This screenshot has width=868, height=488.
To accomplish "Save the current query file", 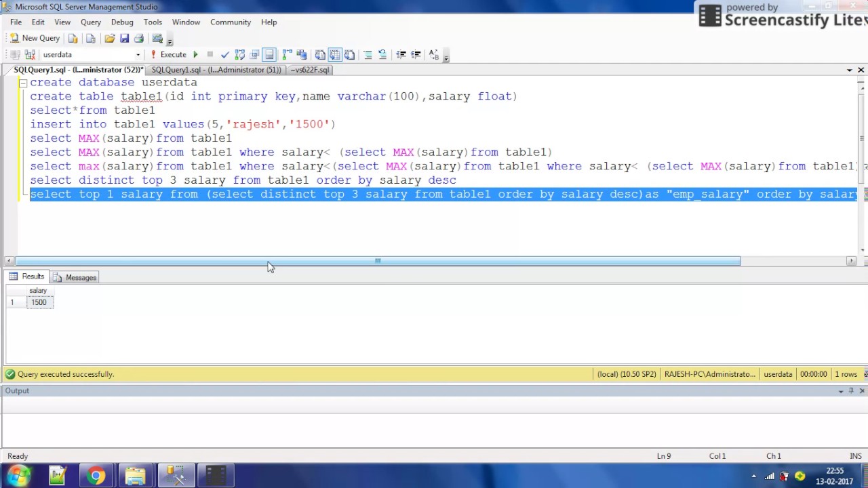I will (124, 39).
